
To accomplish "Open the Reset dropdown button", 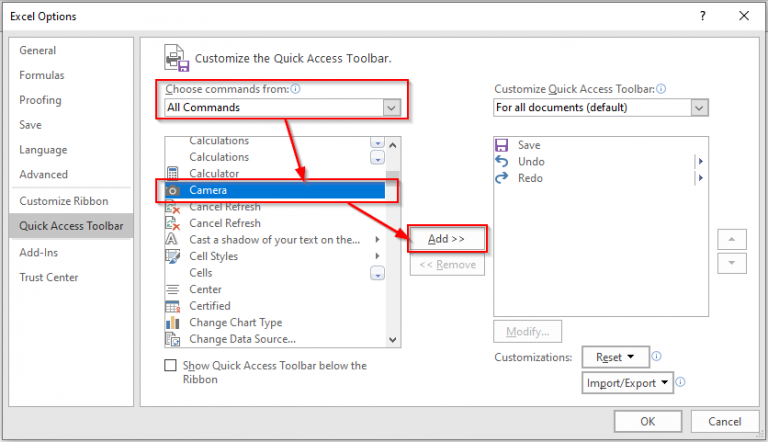I will (616, 357).
